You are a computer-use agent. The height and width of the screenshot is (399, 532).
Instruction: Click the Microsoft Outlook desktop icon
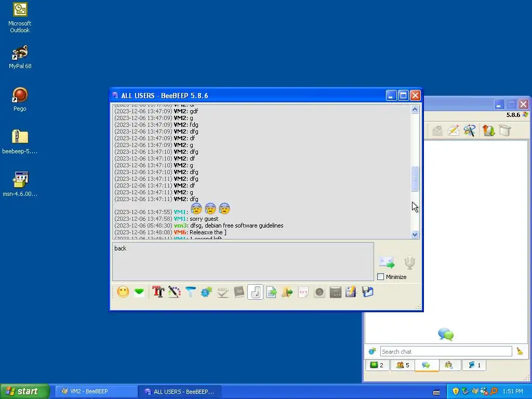[20, 18]
